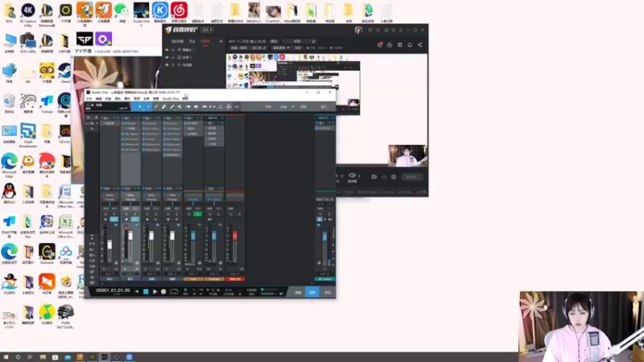This screenshot has width=644, height=362.
Task: Click the IQ icon in Studio One toolbar
Action: click(237, 107)
